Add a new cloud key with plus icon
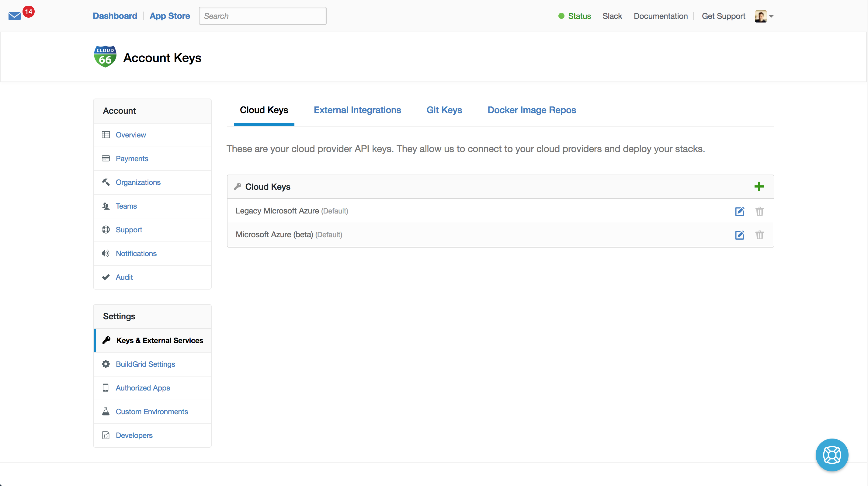868x486 pixels. (759, 186)
